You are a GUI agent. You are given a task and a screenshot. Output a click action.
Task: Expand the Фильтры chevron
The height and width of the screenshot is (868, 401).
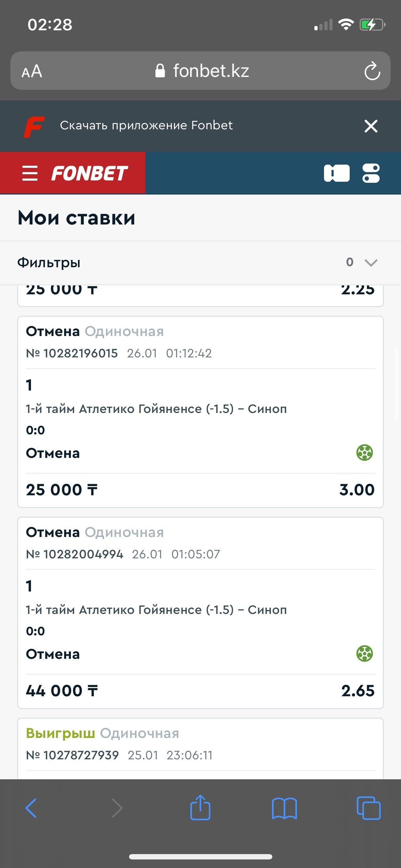[x=371, y=263]
